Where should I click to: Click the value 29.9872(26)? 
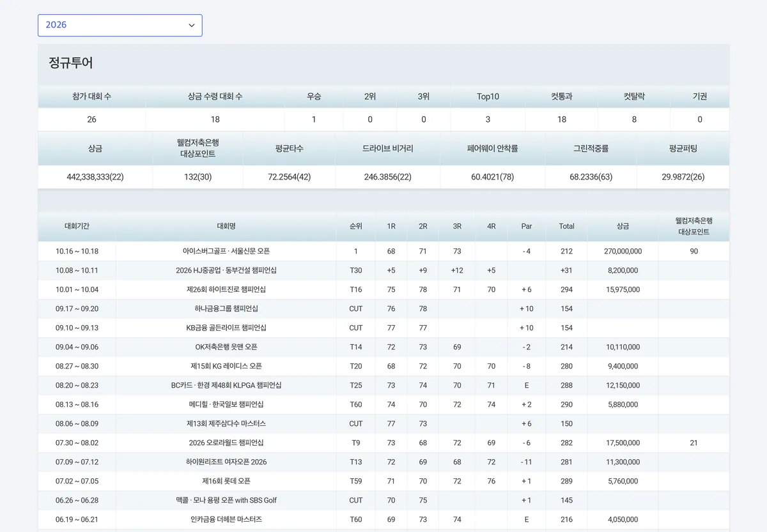click(683, 177)
